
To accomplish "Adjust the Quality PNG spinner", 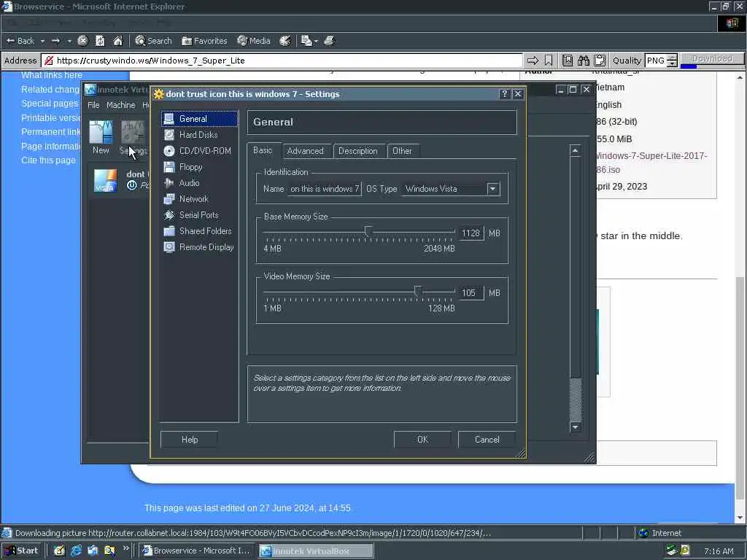I will coord(672,61).
